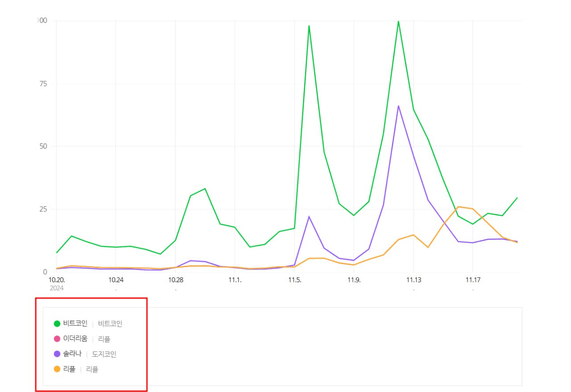
Task: Toggle the 비트코인 series legend label
Action: pos(75,324)
